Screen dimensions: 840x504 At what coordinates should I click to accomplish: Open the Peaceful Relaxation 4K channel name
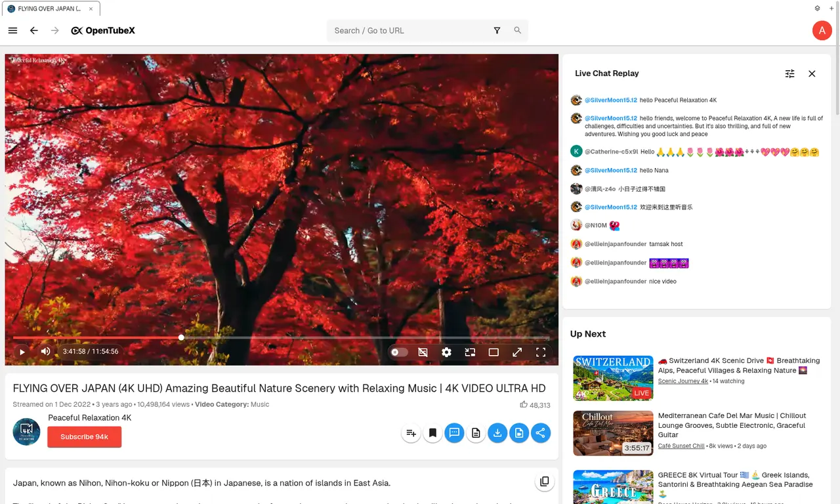point(90,418)
